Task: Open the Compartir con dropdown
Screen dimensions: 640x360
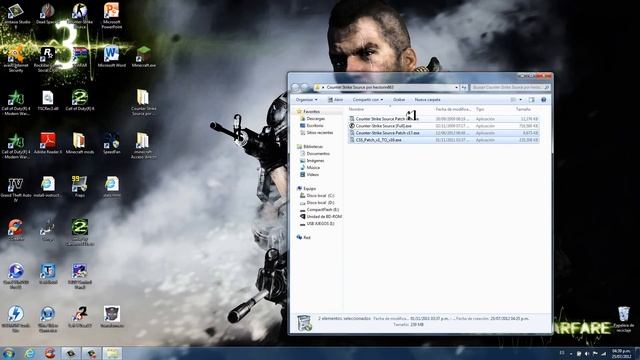Action: 368,100
